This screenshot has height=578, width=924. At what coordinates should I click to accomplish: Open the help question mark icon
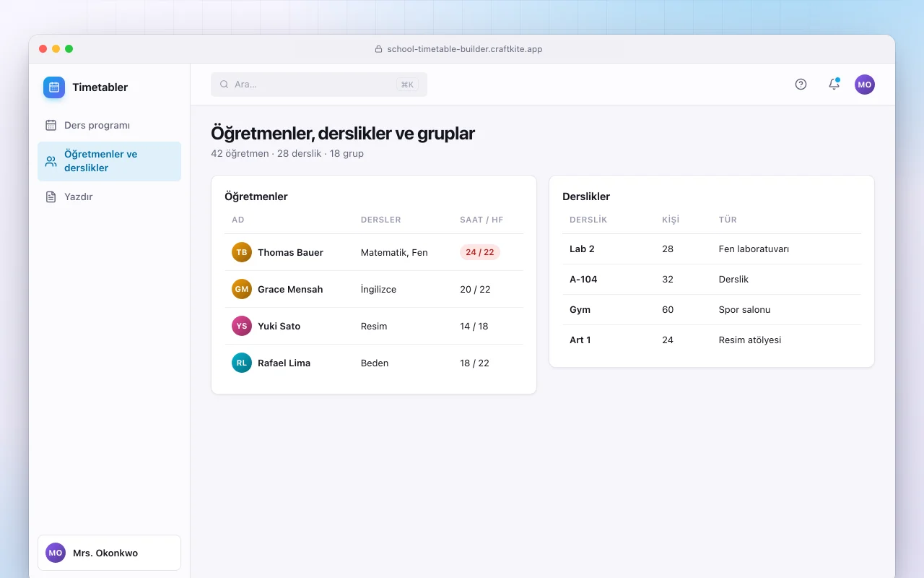801,85
